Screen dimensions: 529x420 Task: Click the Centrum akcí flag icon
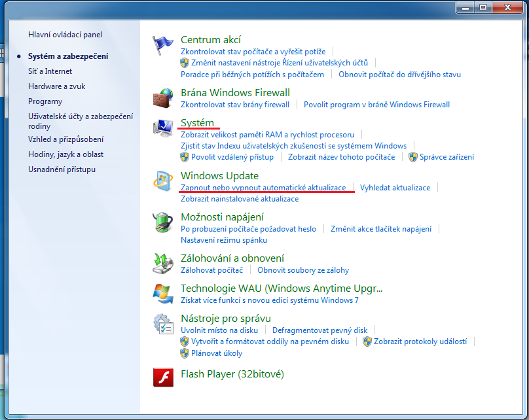click(162, 45)
